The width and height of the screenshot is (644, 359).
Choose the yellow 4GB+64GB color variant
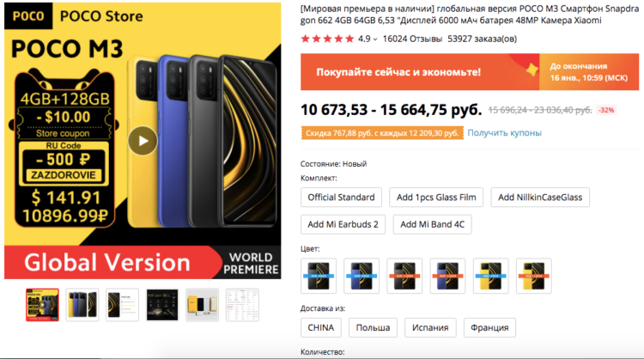click(491, 276)
